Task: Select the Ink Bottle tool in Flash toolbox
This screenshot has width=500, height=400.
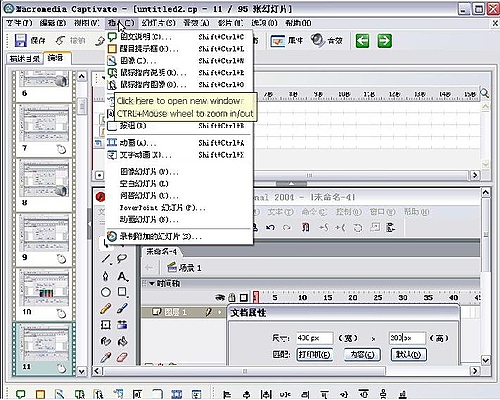Action: coord(106,341)
